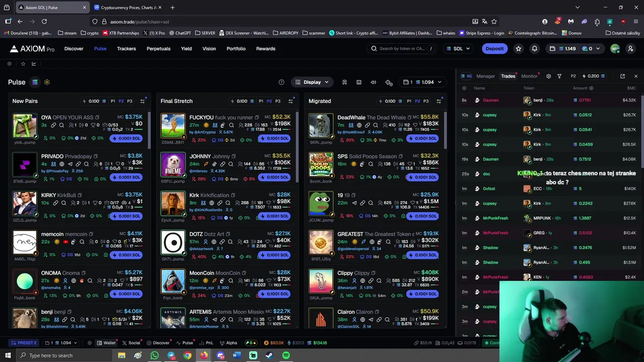
Task: Select preset P3 in Migrated column
Action: 426,101
